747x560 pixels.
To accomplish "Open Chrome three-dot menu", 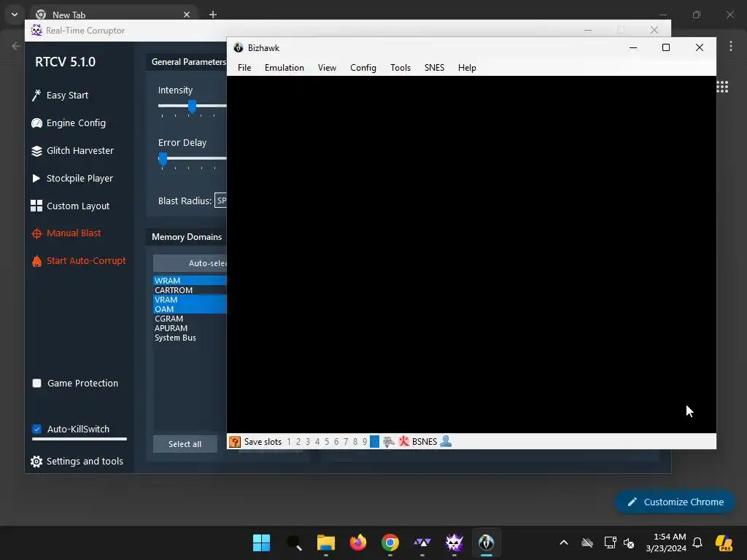I will (x=731, y=46).
